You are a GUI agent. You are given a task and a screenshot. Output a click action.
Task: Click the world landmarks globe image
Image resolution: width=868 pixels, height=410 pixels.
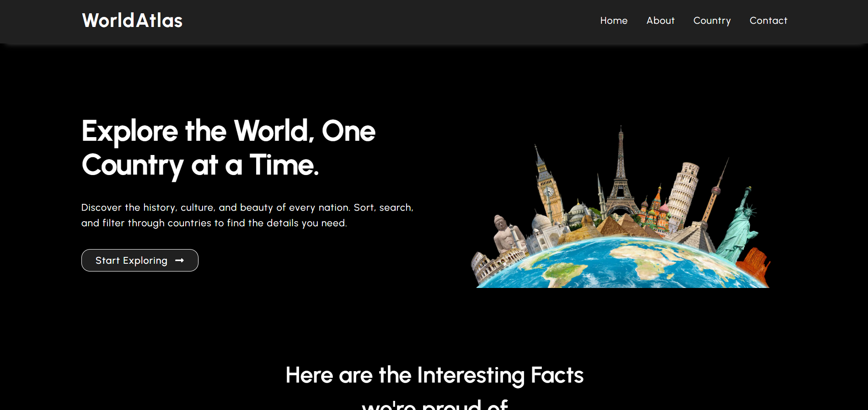click(x=621, y=206)
